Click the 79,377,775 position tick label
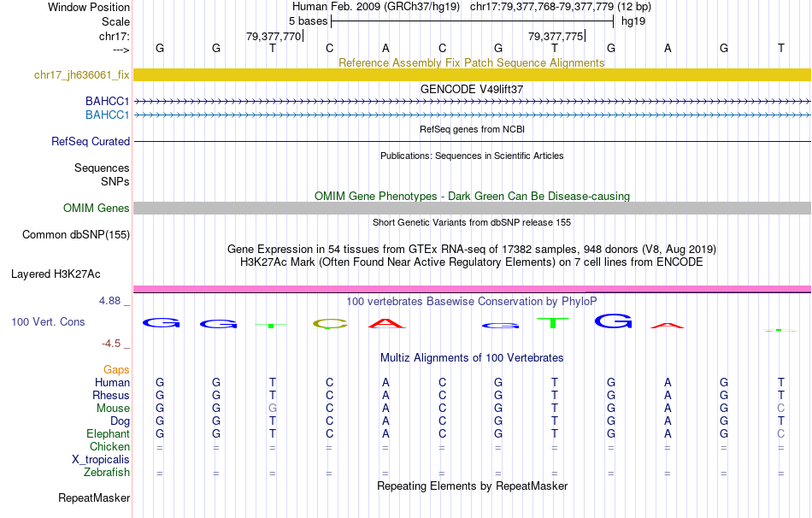The image size is (812, 518). [556, 36]
